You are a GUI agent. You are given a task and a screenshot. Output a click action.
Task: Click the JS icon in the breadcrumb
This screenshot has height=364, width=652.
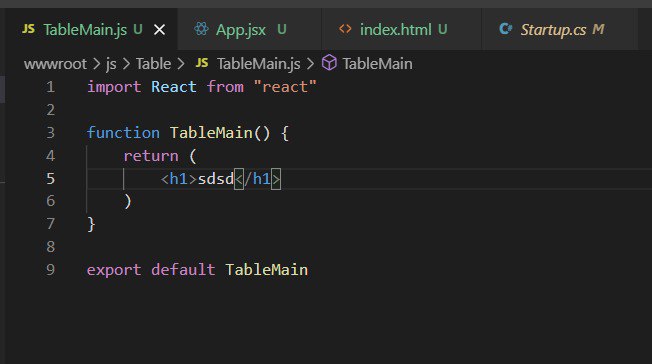tap(202, 63)
